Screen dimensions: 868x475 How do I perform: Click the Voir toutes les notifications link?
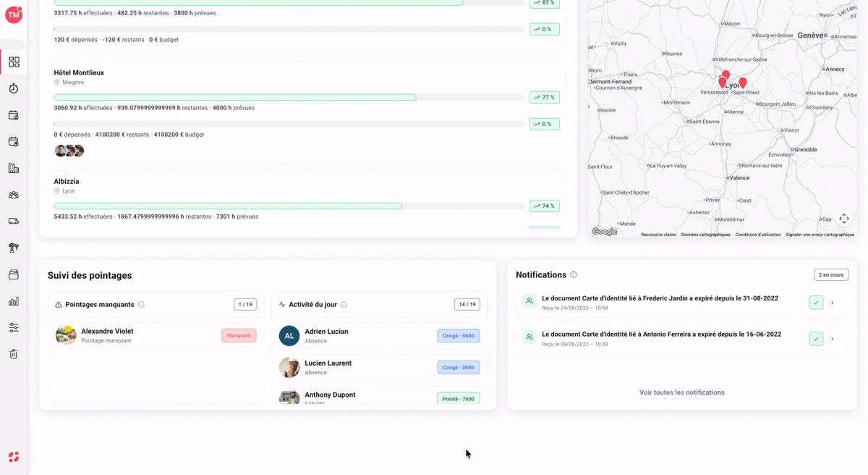tap(681, 392)
